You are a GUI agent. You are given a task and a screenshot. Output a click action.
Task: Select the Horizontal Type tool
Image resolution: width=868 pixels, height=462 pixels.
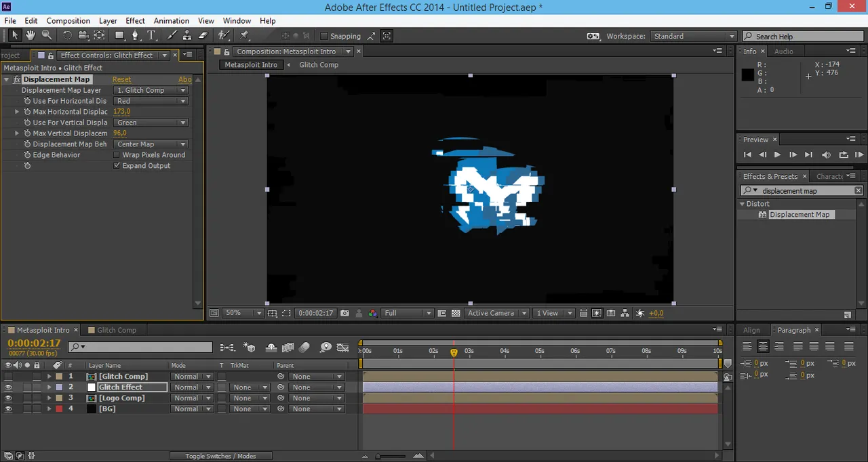click(x=152, y=35)
